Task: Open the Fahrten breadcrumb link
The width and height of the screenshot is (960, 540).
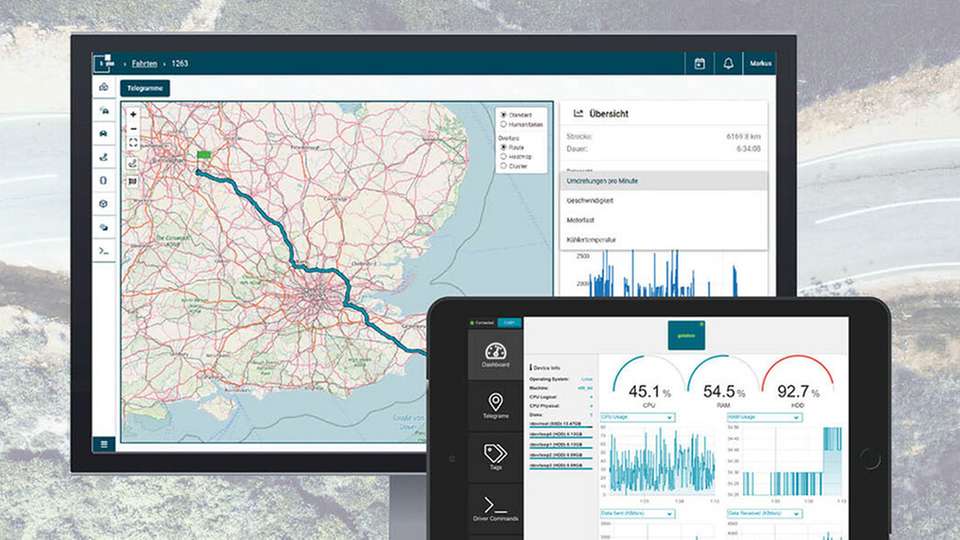Action: (144, 64)
